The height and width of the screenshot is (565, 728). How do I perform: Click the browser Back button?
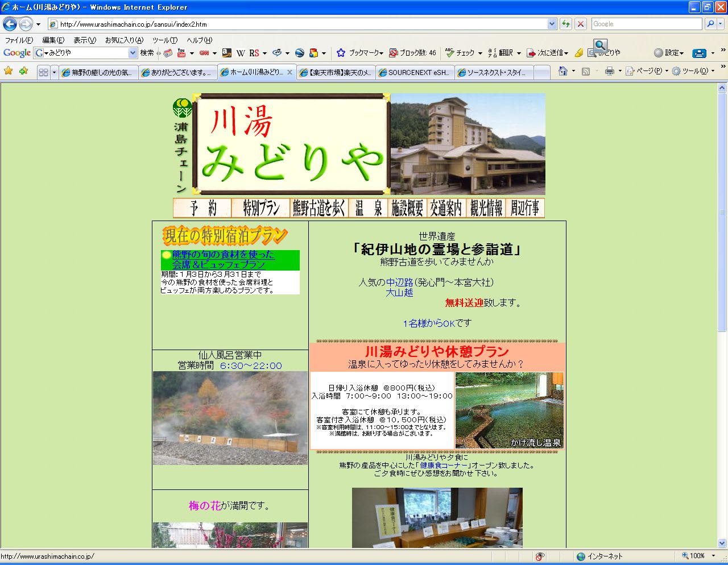(x=10, y=24)
